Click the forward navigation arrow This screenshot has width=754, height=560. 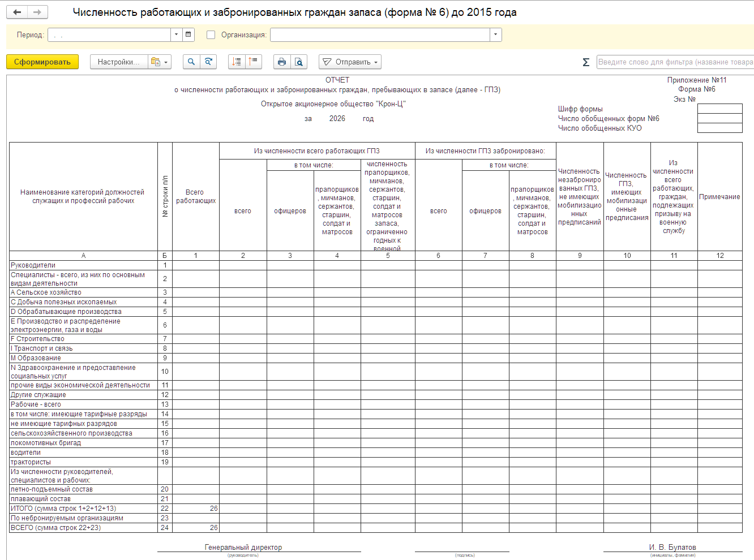pyautogui.click(x=37, y=12)
